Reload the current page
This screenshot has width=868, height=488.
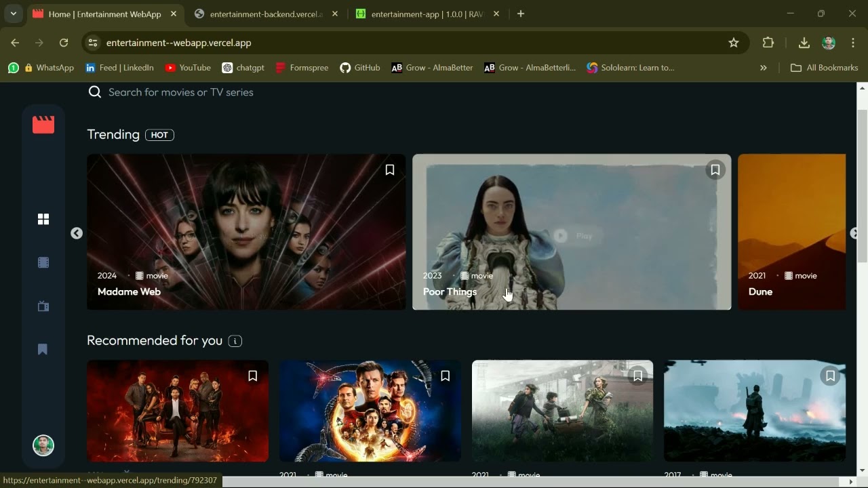(64, 43)
